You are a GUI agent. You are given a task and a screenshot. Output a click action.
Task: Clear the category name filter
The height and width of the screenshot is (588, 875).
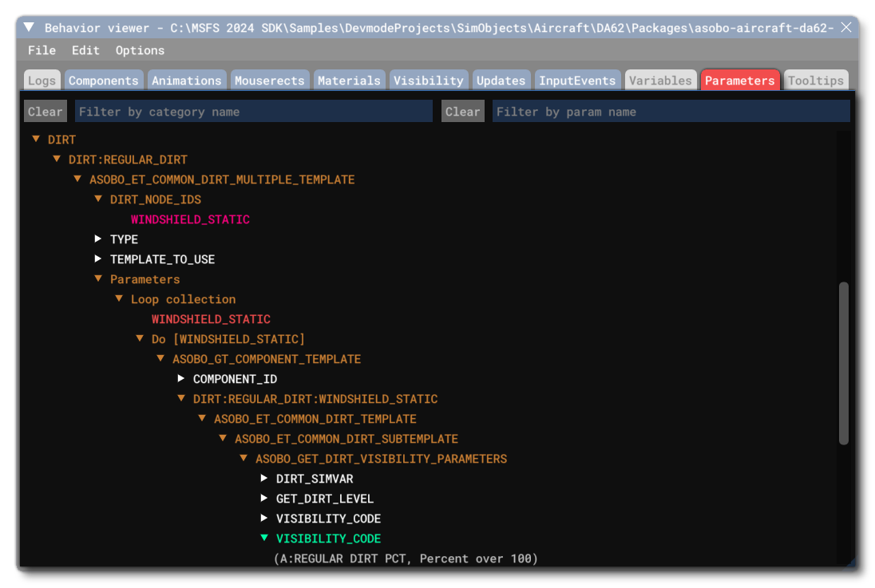[x=46, y=112]
